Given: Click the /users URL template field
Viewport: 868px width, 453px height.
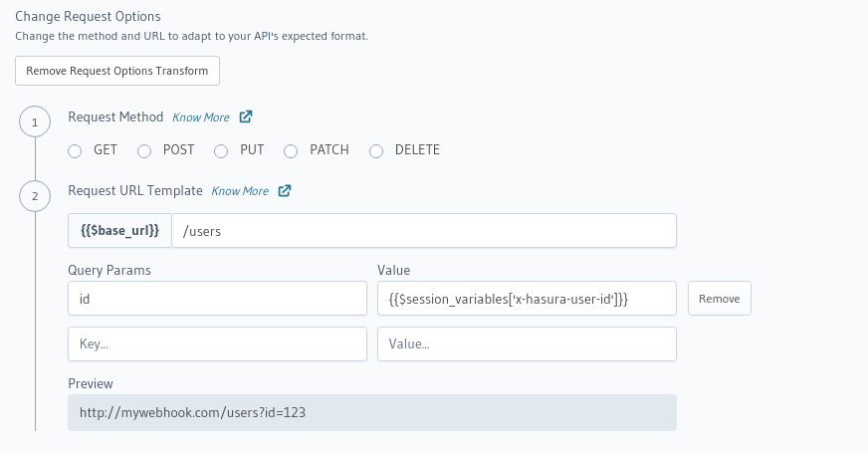Looking at the screenshot, I should coord(424,231).
